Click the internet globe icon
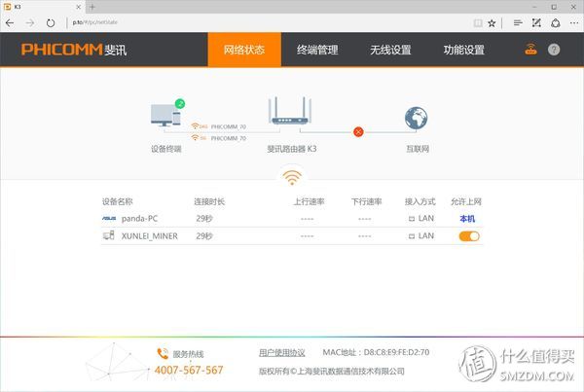584x392 pixels. coord(416,118)
